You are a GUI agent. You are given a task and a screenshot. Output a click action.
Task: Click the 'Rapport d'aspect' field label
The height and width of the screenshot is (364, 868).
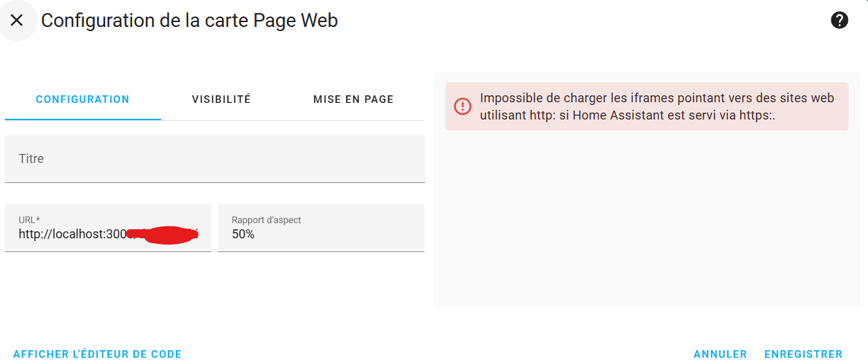[x=266, y=220]
